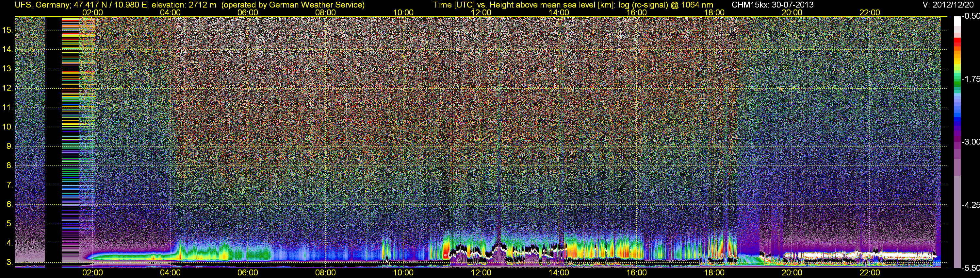
Task: Click the bottom time axis label 10:00
Action: [403, 273]
